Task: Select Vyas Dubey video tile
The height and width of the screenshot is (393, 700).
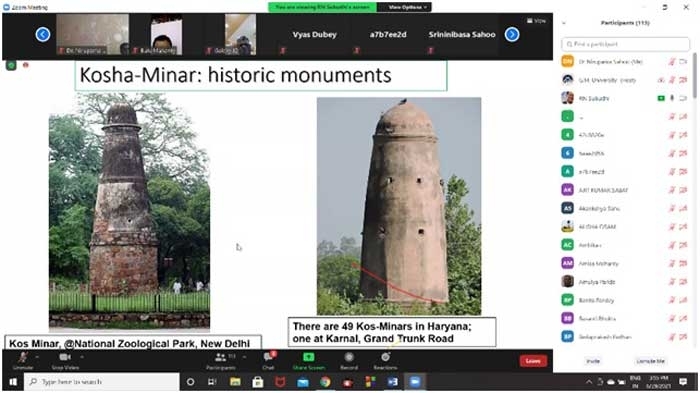Action: click(315, 35)
